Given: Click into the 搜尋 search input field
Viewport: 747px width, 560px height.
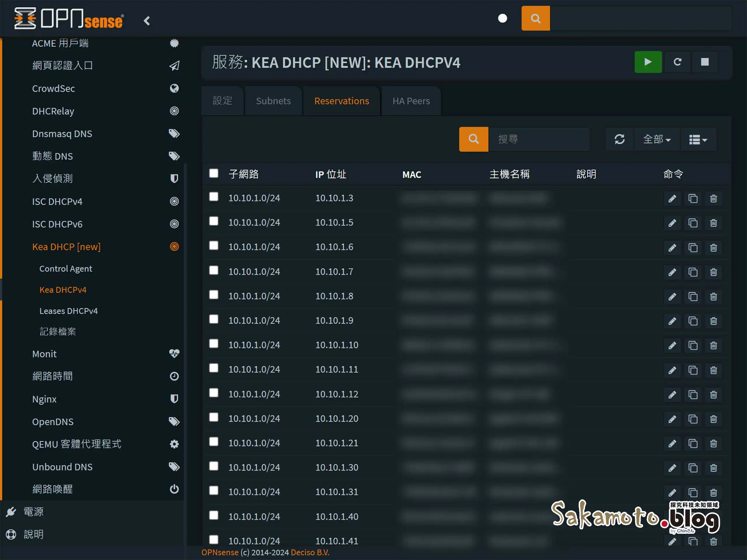Looking at the screenshot, I should point(539,139).
